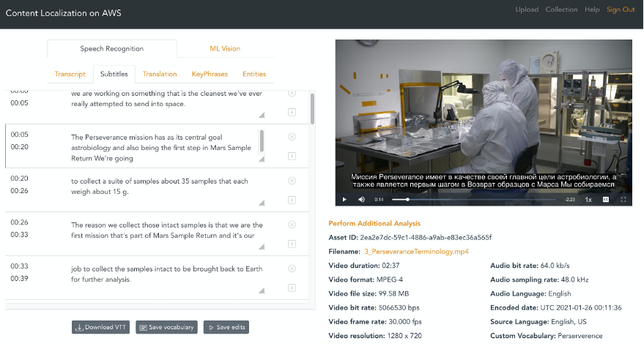Select the Subtitles tab

[x=114, y=74]
